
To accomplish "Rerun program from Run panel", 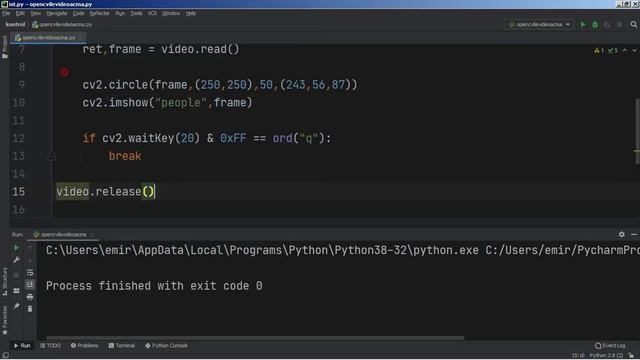I will coord(16,247).
